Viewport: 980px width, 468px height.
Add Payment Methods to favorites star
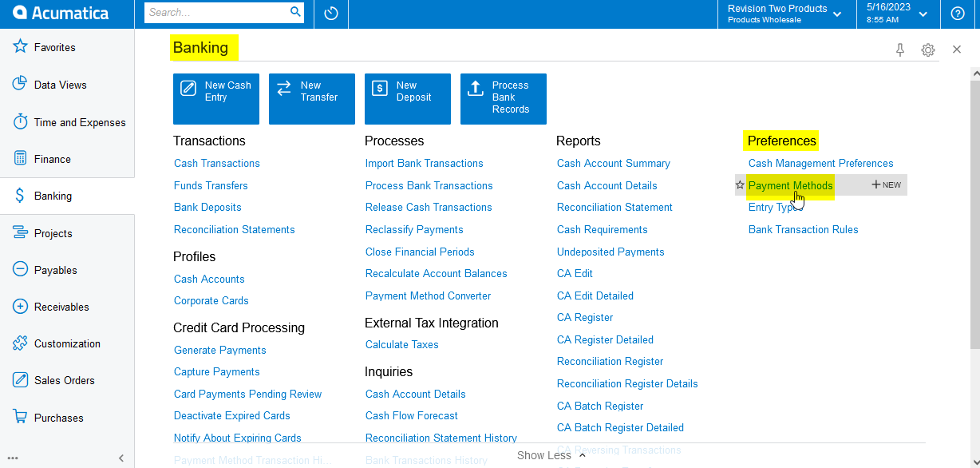(x=740, y=185)
